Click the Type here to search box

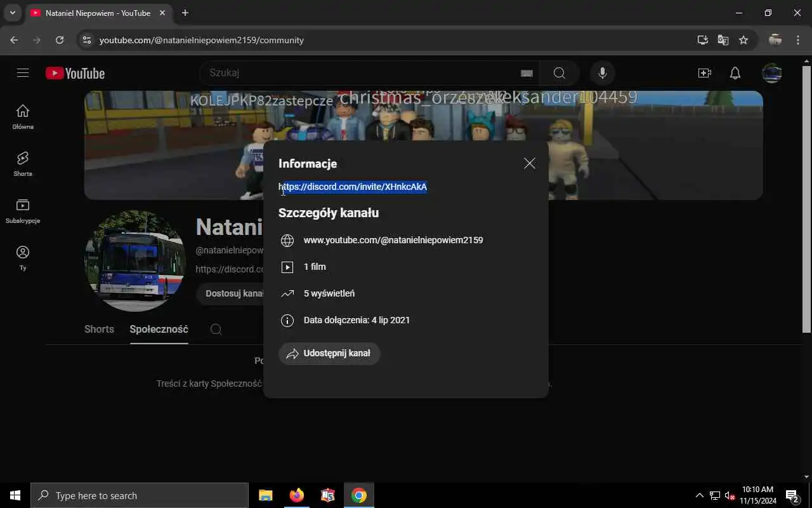click(x=140, y=495)
